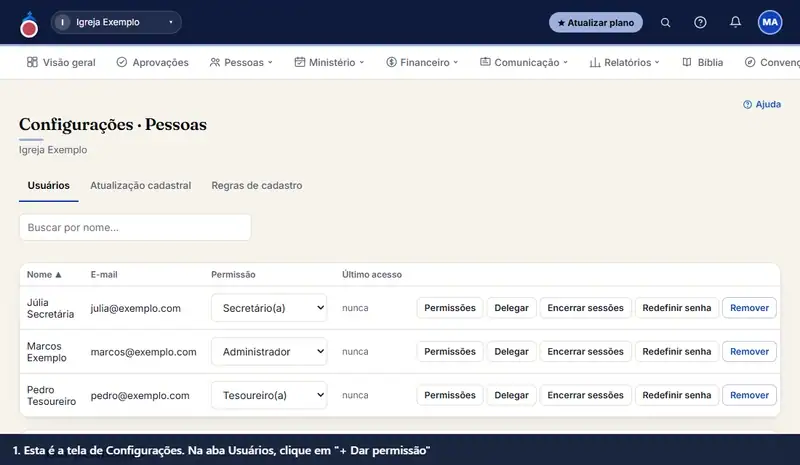Select the Usuários tab
The height and width of the screenshot is (465, 800).
coord(48,185)
